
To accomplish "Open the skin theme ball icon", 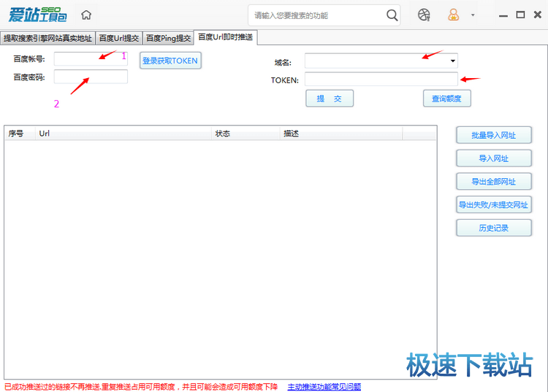I will [x=424, y=15].
